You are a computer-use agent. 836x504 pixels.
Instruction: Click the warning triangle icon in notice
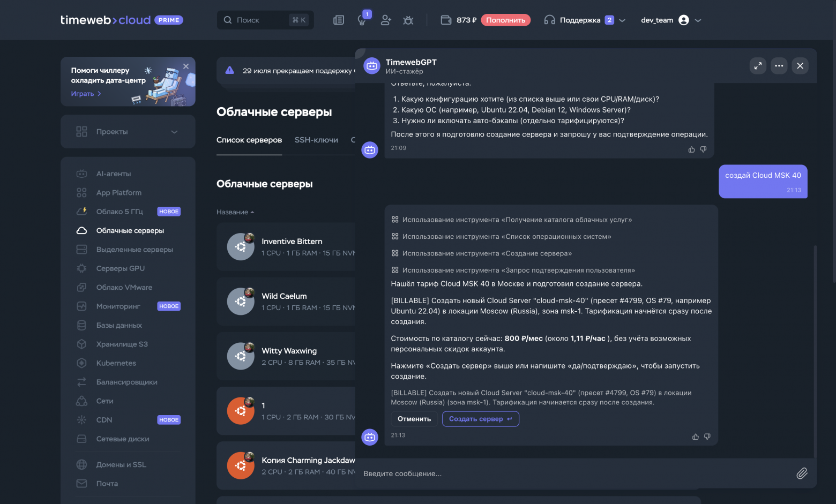coord(230,70)
